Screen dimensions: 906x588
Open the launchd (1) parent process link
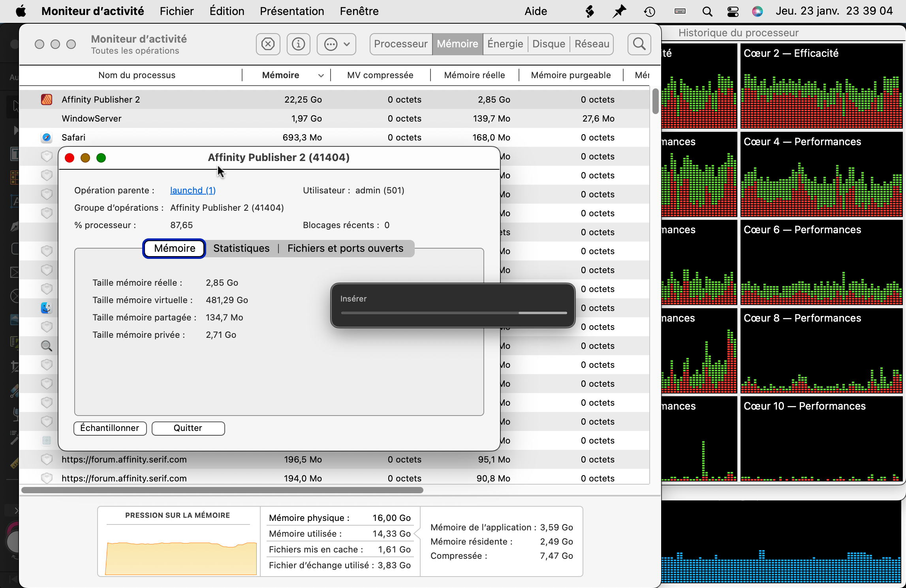point(193,190)
